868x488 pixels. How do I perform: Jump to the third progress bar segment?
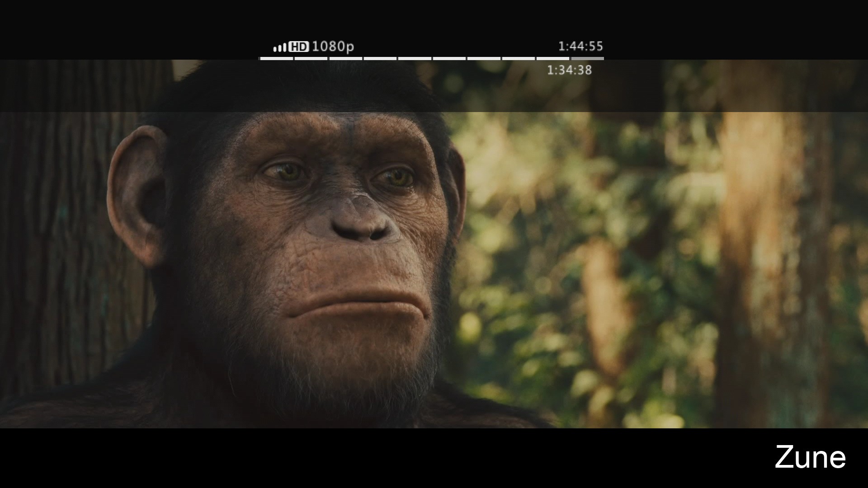click(x=346, y=58)
